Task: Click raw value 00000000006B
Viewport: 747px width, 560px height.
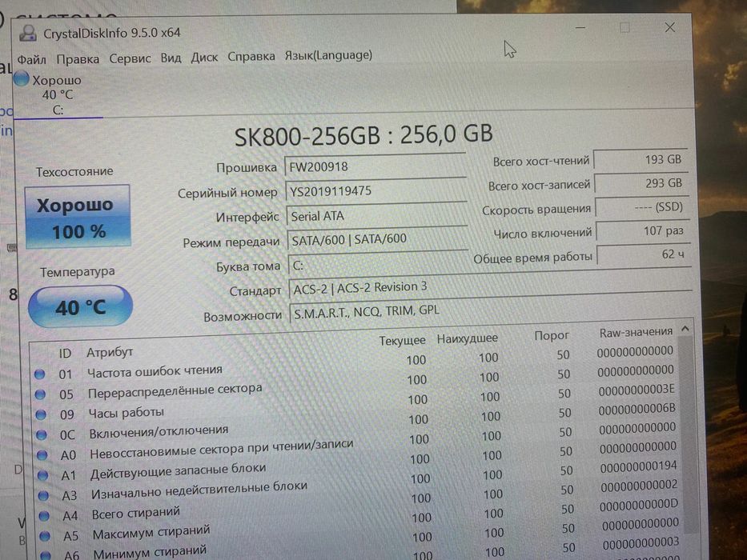Action: [637, 410]
